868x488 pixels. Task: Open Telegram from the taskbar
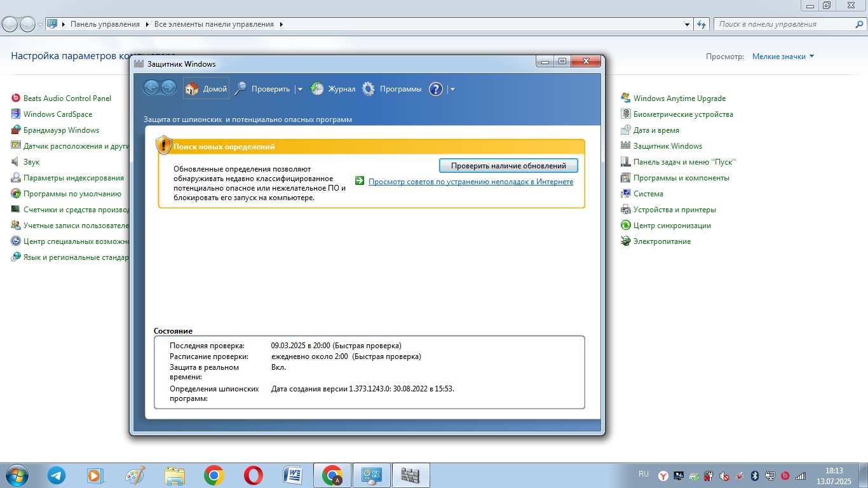pyautogui.click(x=57, y=475)
